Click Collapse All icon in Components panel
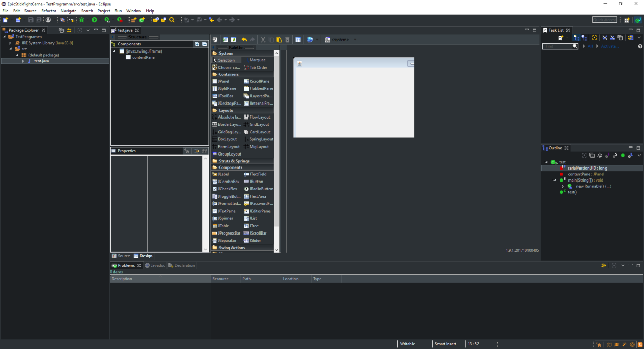 point(204,44)
